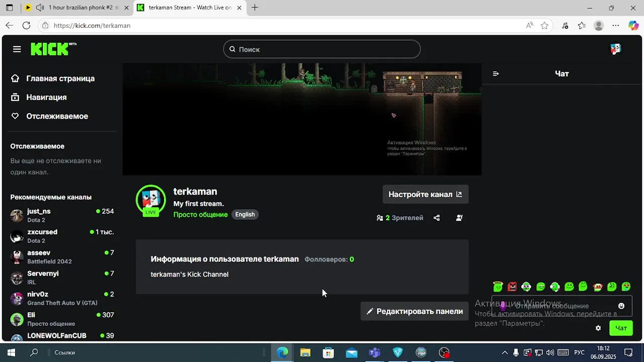Open the browser favorites list icon
The height and width of the screenshot is (362, 644).
click(x=582, y=25)
